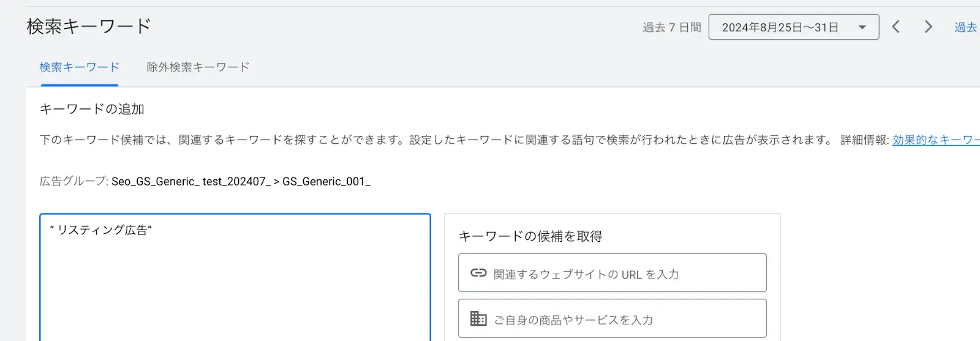This screenshot has height=341, width=980.
Task: Expand the date range dropdown caret
Action: tap(862, 28)
